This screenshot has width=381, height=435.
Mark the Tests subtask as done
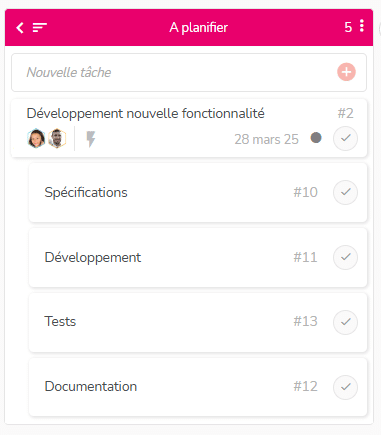tap(345, 322)
